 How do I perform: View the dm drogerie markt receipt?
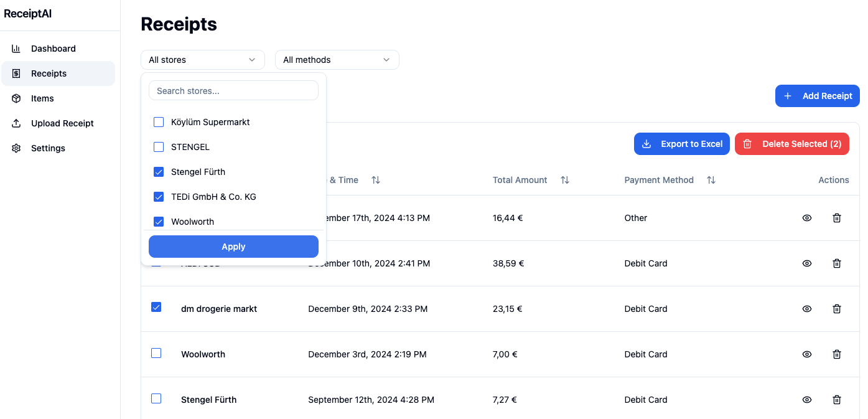pyautogui.click(x=807, y=309)
